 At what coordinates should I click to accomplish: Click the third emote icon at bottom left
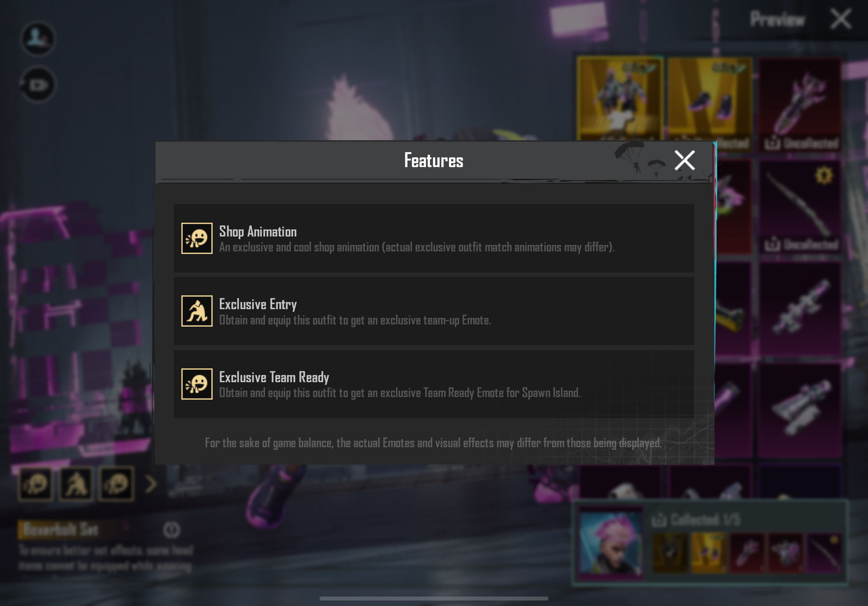116,484
